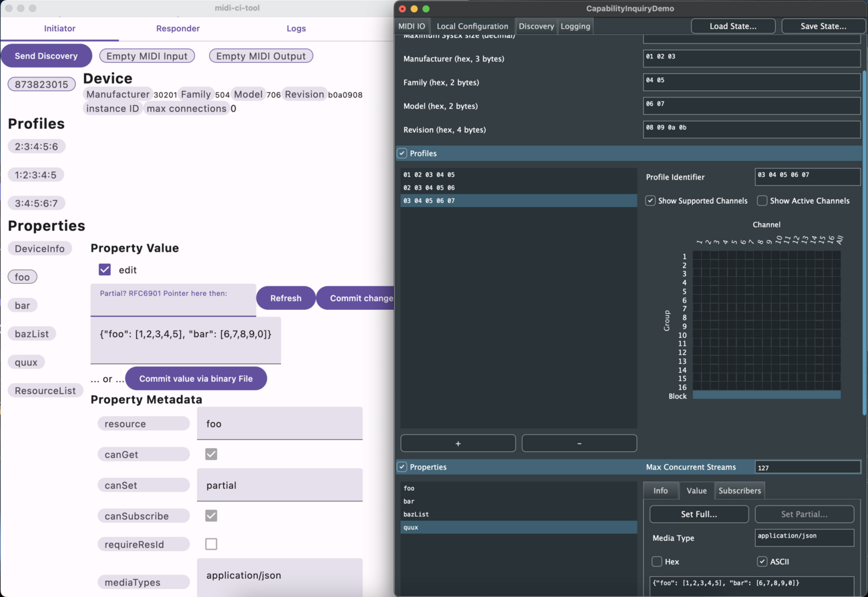Click the Send Discovery button
This screenshot has width=868, height=597.
46,56
